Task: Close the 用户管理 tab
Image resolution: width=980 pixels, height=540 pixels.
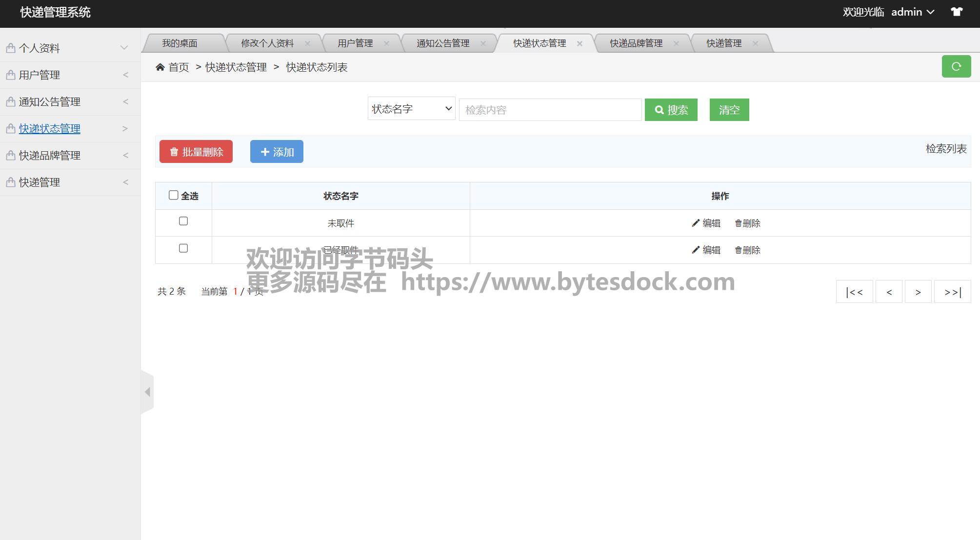Action: point(386,43)
